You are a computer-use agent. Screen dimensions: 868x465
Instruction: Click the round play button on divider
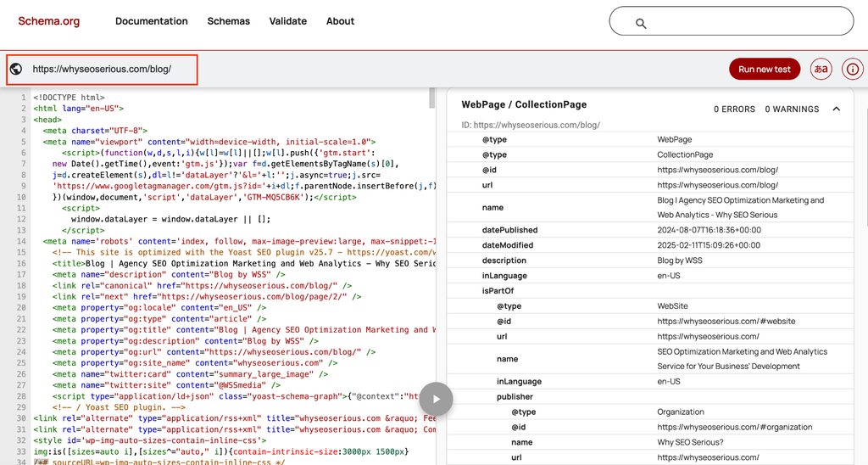click(437, 399)
